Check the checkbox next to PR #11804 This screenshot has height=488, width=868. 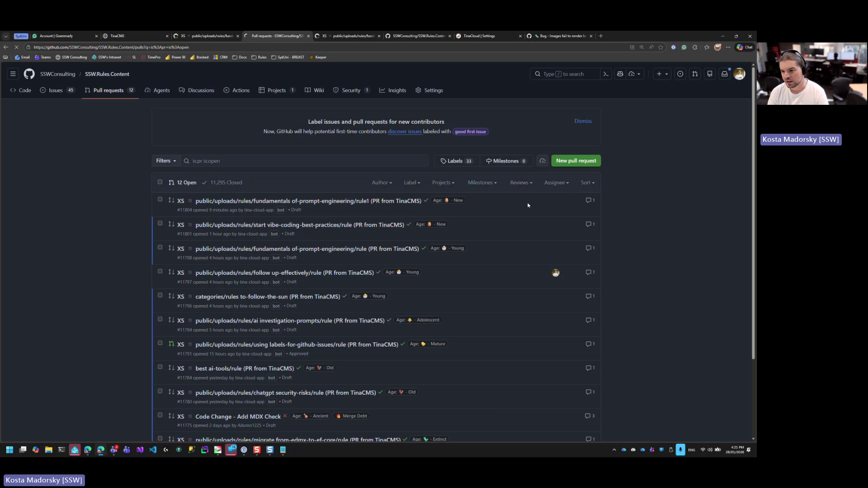tap(160, 199)
